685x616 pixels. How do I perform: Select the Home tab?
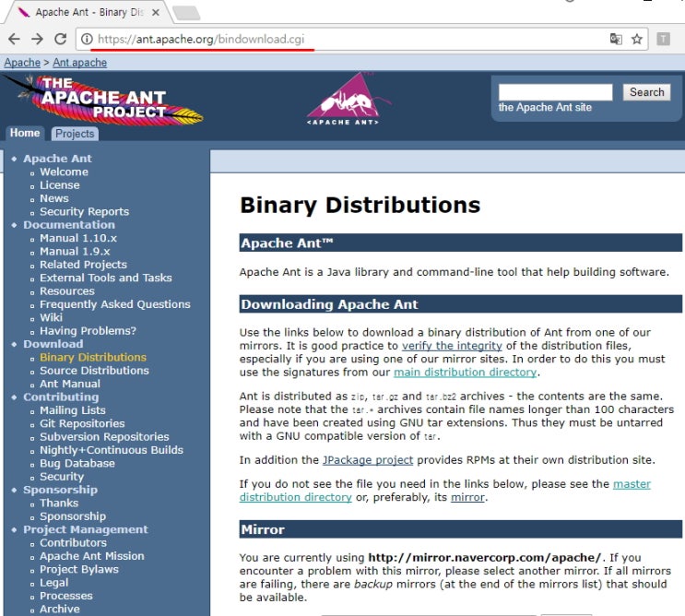tap(25, 134)
